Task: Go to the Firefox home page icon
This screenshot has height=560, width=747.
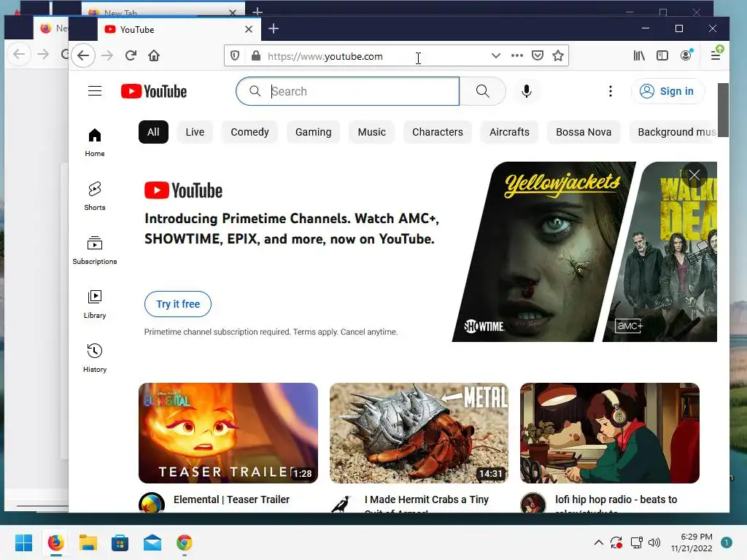Action: [154, 55]
